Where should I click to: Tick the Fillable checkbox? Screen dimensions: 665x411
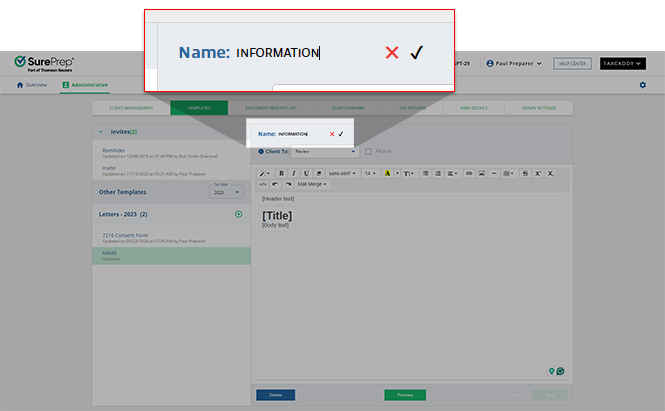click(x=369, y=151)
